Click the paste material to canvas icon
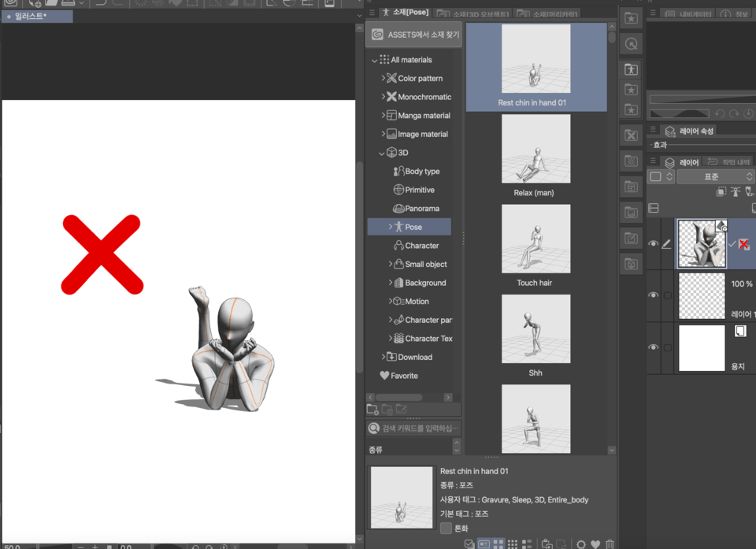Viewport: 756px width, 549px height. click(549, 543)
